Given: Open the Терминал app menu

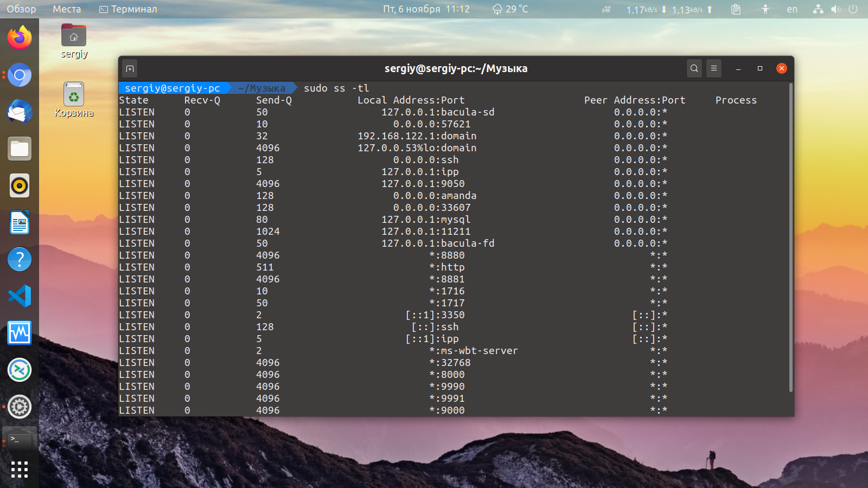Looking at the screenshot, I should 128,9.
